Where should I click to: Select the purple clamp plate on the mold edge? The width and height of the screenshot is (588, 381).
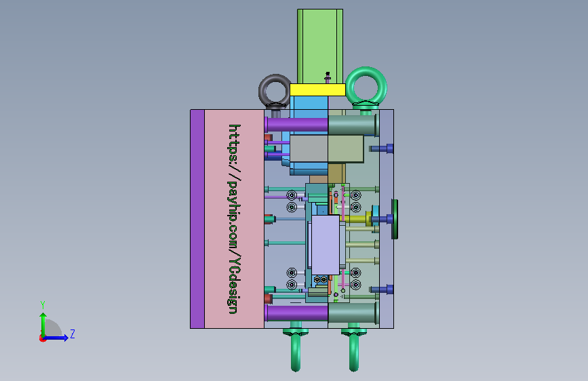coord(197,219)
